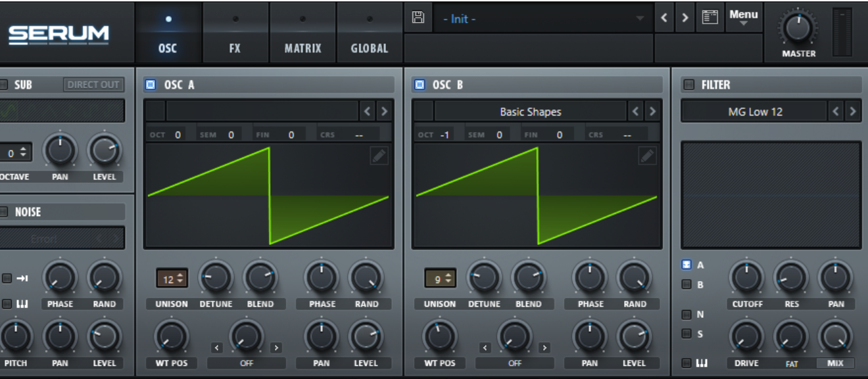Image resolution: width=868 pixels, height=379 pixels.
Task: Select next OSC A wavetable
Action: coord(384,112)
